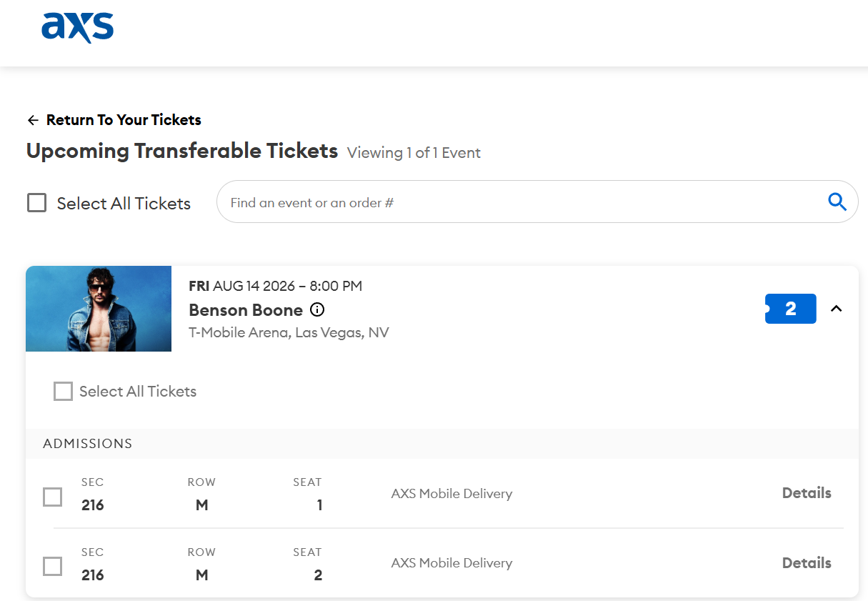
Task: Click the Seat 1 AXS Mobile Delivery text
Action: pyautogui.click(x=452, y=493)
